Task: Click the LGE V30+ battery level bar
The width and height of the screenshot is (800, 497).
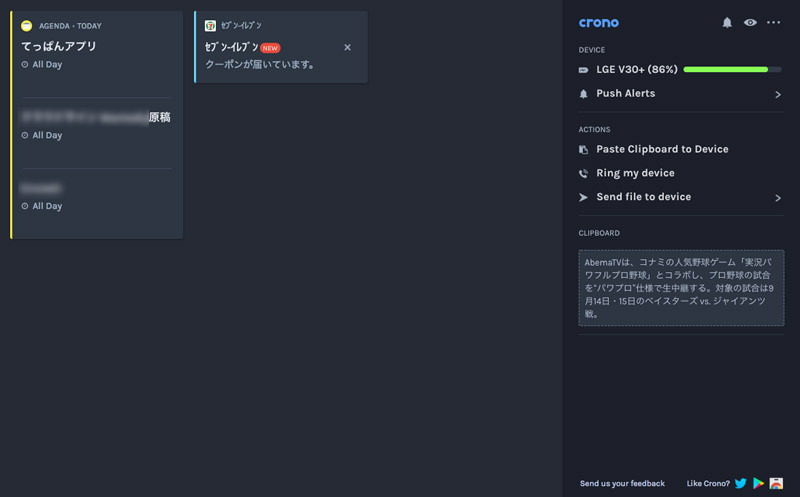Action: pos(732,69)
